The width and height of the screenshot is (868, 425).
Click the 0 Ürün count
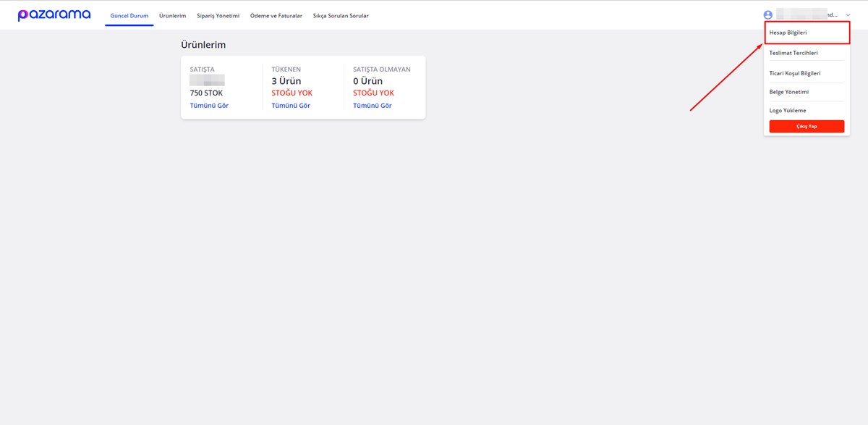(x=368, y=81)
